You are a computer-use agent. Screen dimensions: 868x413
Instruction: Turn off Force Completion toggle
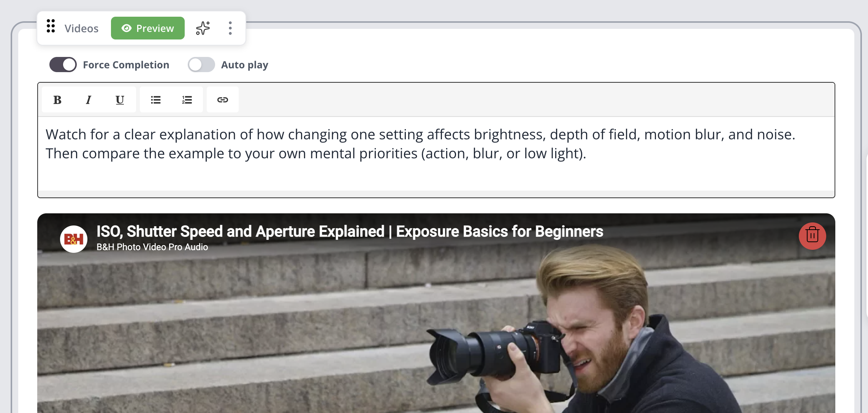[x=63, y=65]
